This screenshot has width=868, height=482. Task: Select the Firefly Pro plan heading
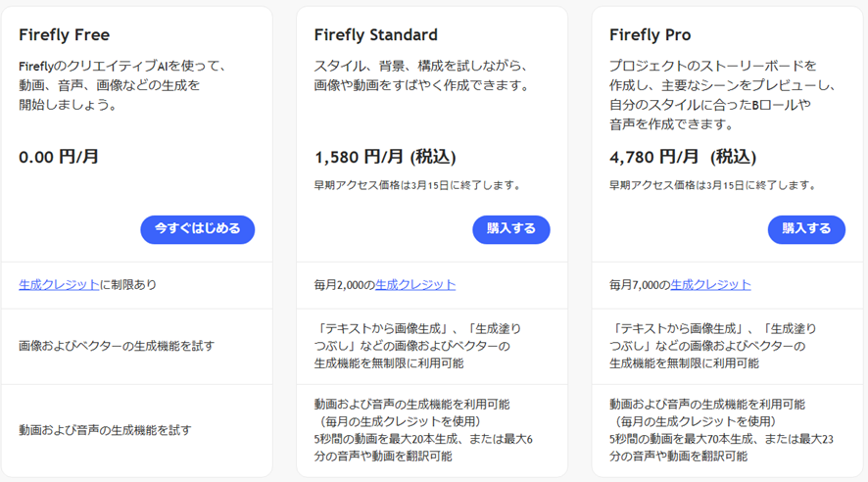tap(650, 35)
